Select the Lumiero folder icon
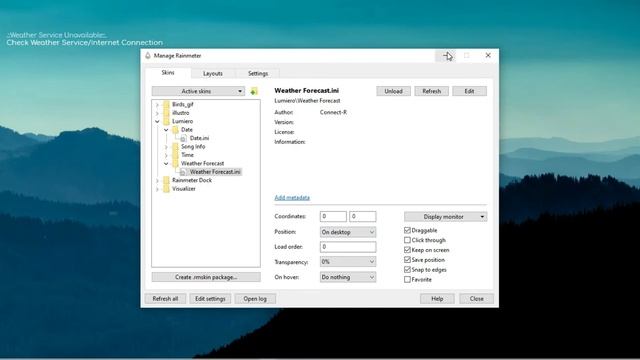This screenshot has height=360, width=640. (167, 121)
